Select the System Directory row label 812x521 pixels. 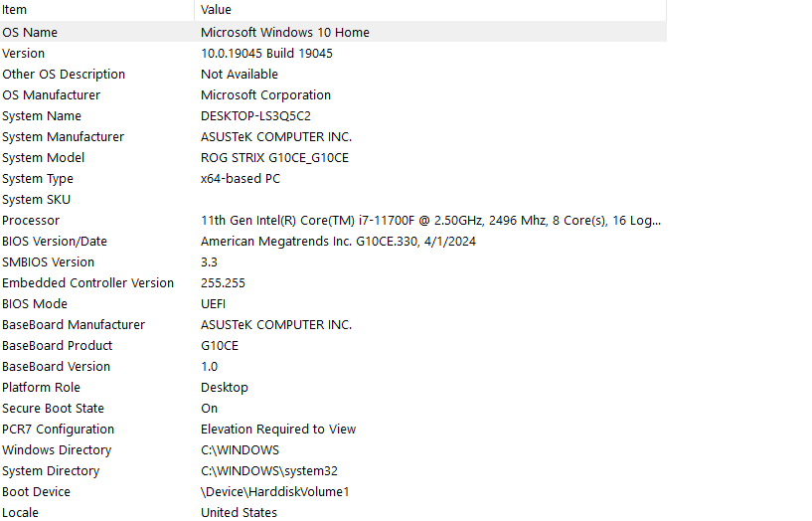pyautogui.click(x=51, y=470)
